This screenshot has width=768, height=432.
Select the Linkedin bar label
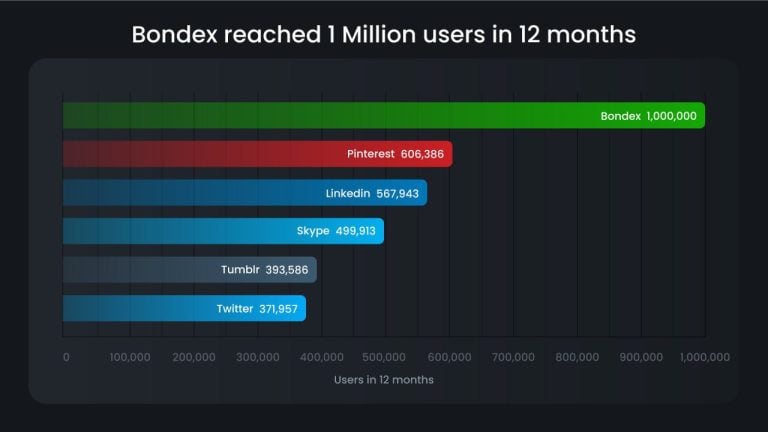coord(348,193)
